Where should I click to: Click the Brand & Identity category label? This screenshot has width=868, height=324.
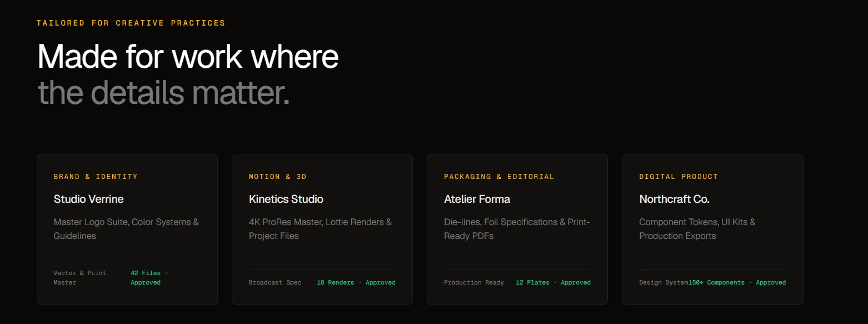point(96,177)
